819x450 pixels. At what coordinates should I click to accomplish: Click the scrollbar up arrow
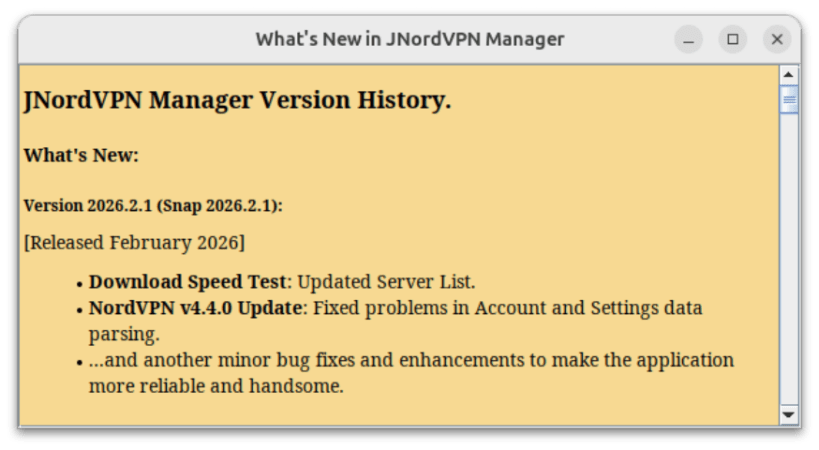click(x=789, y=75)
